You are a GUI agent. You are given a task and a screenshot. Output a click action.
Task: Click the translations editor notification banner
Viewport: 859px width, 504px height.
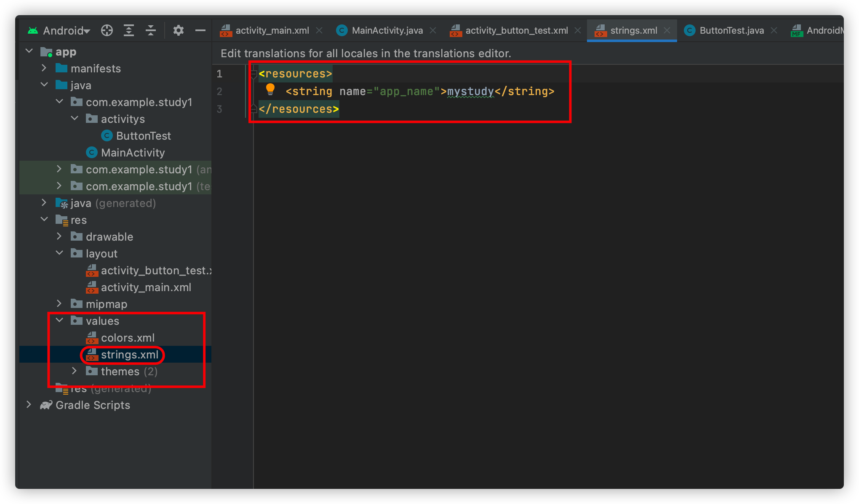pyautogui.click(x=528, y=53)
